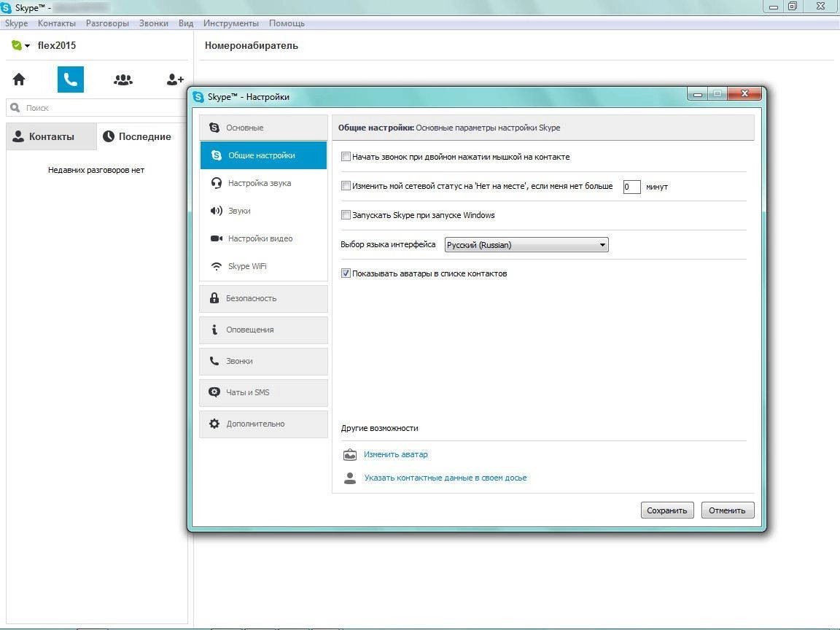Click the Skype logo icon beside Общие настройки
840x630 pixels.
217,155
